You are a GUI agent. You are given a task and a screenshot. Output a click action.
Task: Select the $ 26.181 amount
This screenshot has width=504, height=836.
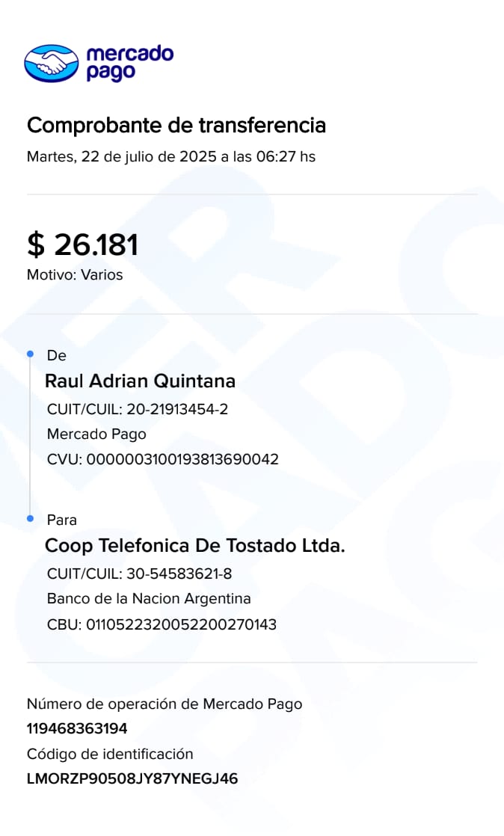(83, 245)
